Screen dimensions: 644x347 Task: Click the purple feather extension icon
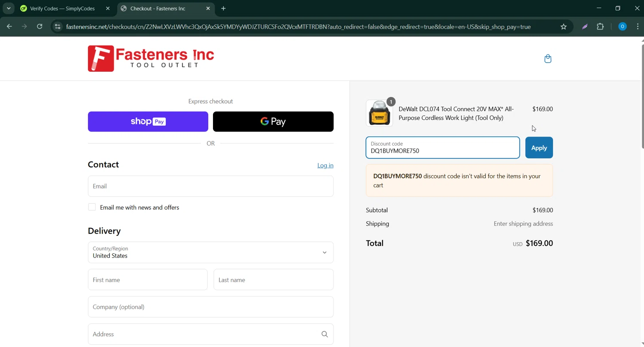(585, 27)
